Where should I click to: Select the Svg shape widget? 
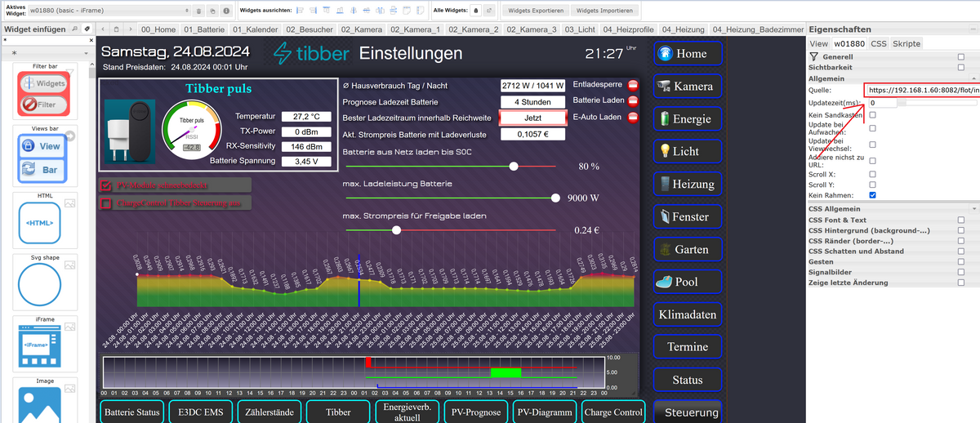click(x=45, y=283)
